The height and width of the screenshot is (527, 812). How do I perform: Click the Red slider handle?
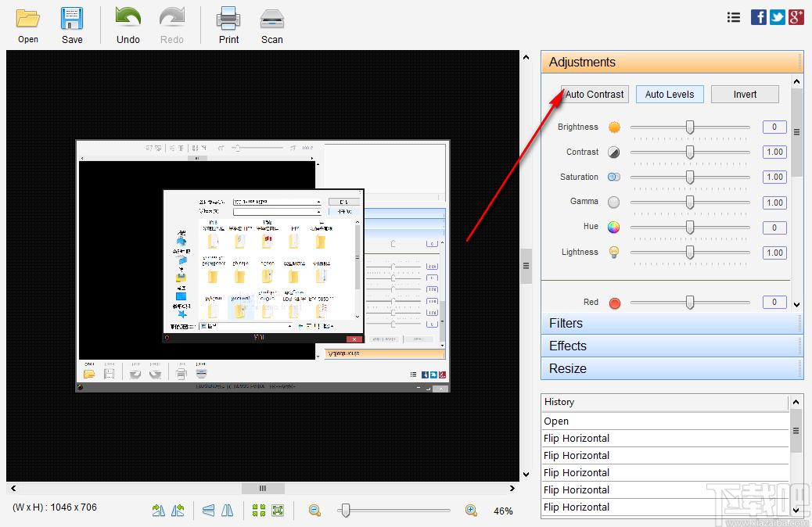(x=690, y=302)
